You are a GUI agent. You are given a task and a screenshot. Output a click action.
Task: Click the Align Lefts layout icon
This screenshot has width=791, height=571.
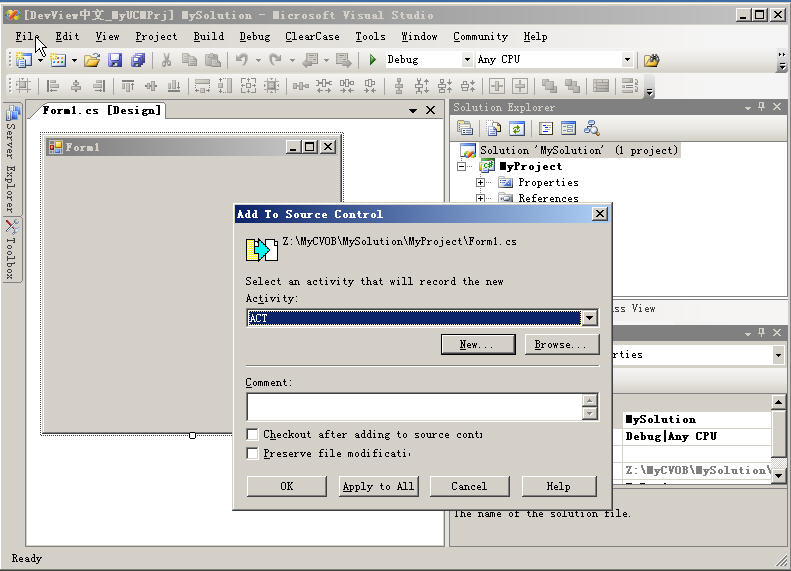pyautogui.click(x=52, y=86)
